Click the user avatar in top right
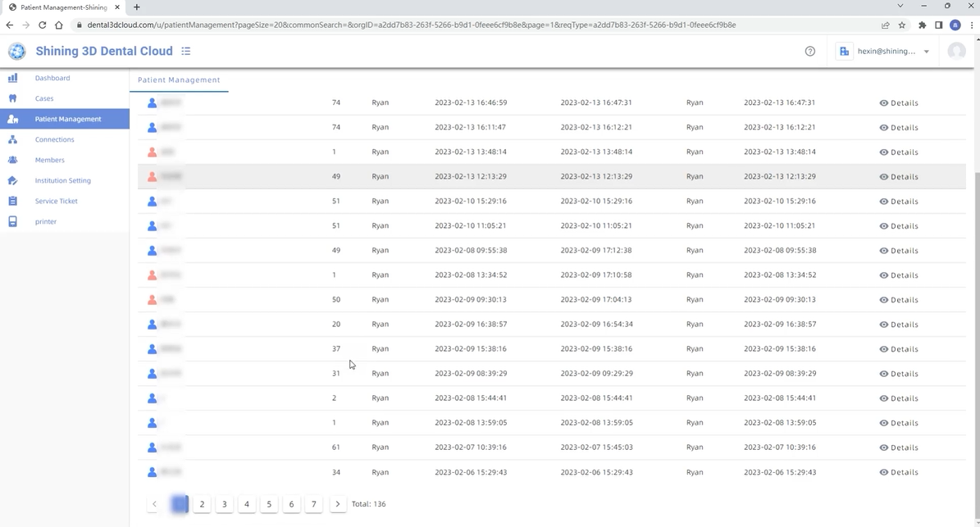The image size is (980, 527). click(x=956, y=51)
